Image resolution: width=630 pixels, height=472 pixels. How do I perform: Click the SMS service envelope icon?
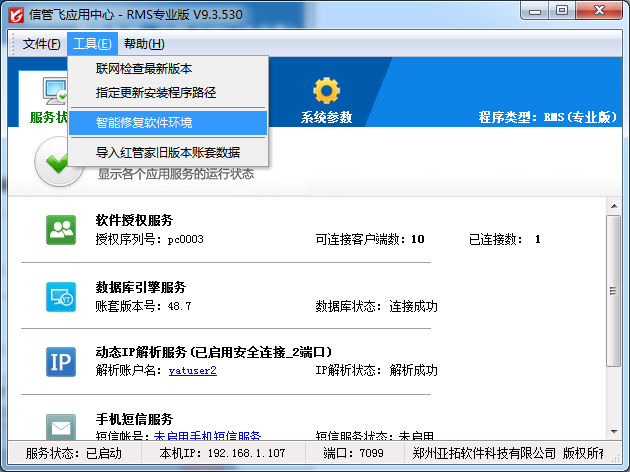tap(61, 426)
